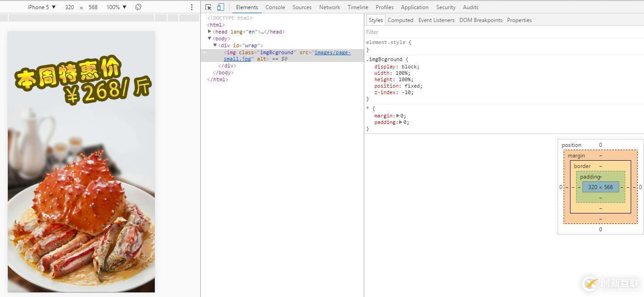Screen dimensions: 644x297
Task: Click the position: fixed declaration
Action: [x=398, y=86]
